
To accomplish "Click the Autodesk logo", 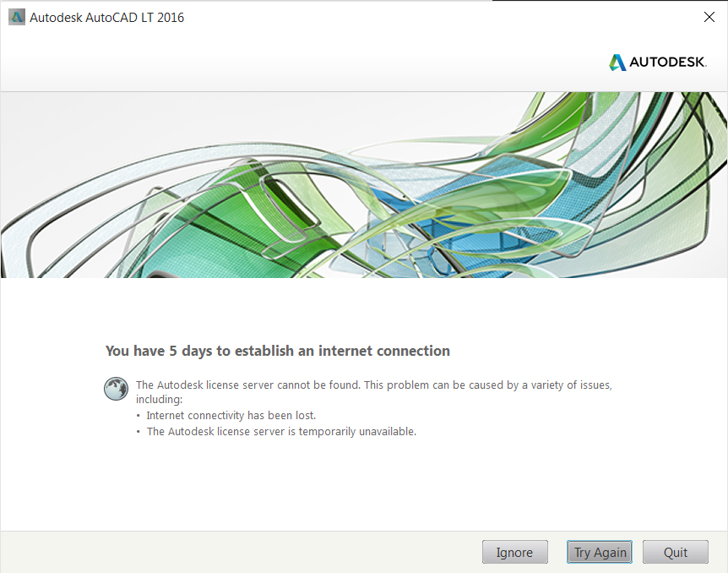I will tap(658, 62).
